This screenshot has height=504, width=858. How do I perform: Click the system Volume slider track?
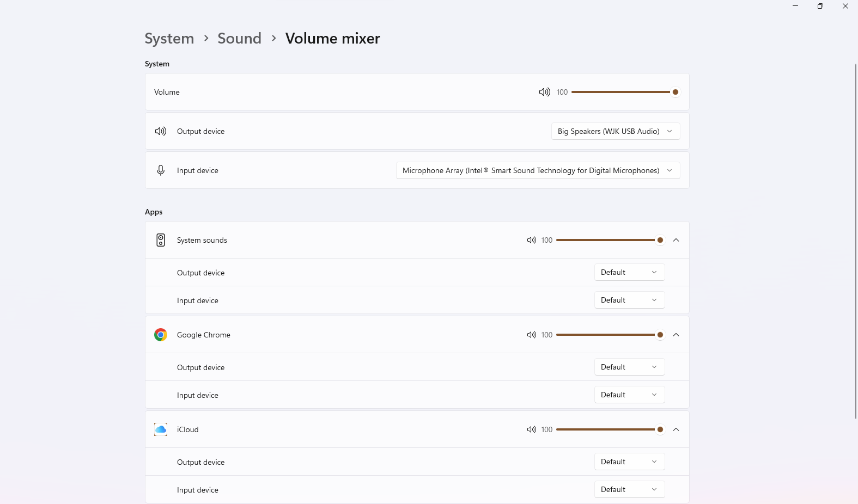625,92
